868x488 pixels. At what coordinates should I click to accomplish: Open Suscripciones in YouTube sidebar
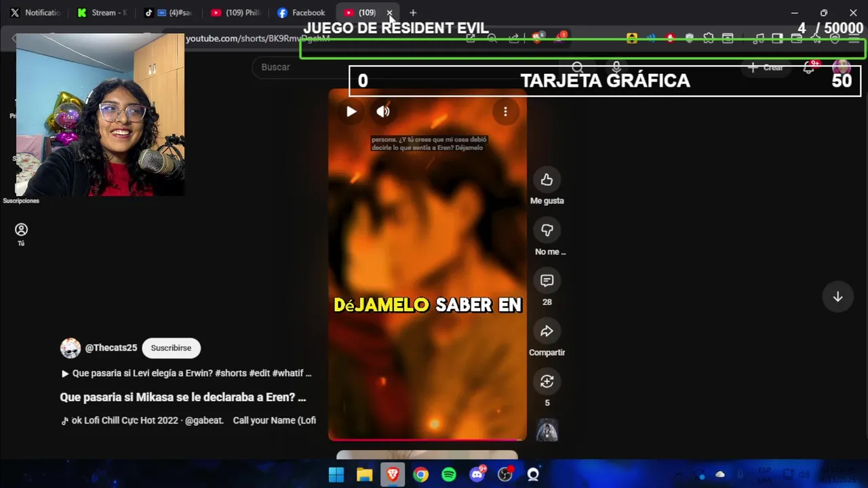pyautogui.click(x=21, y=201)
